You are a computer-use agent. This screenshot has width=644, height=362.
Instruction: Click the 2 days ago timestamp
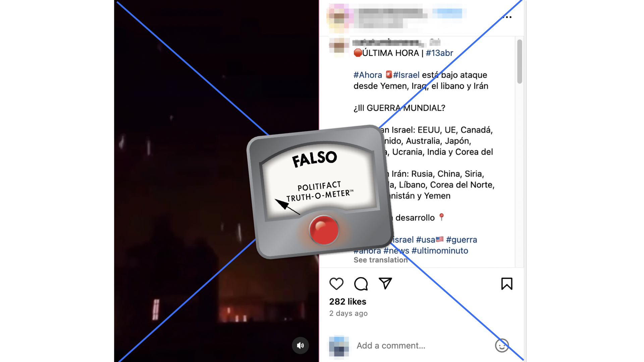pyautogui.click(x=348, y=313)
